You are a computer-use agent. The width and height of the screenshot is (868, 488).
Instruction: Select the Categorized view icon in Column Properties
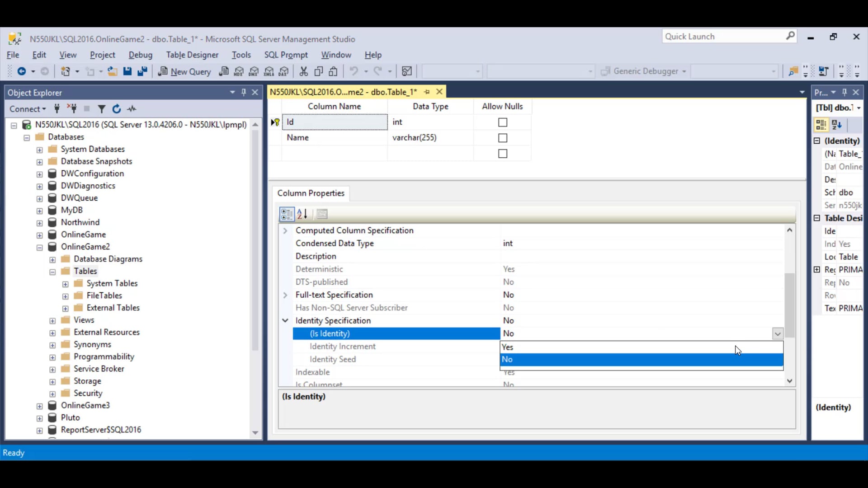point(286,214)
